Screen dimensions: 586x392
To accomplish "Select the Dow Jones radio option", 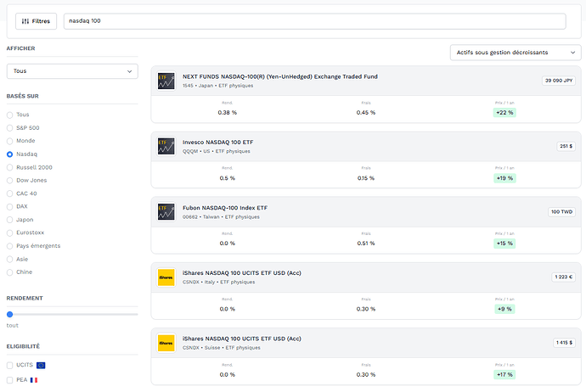I will 9,181.
